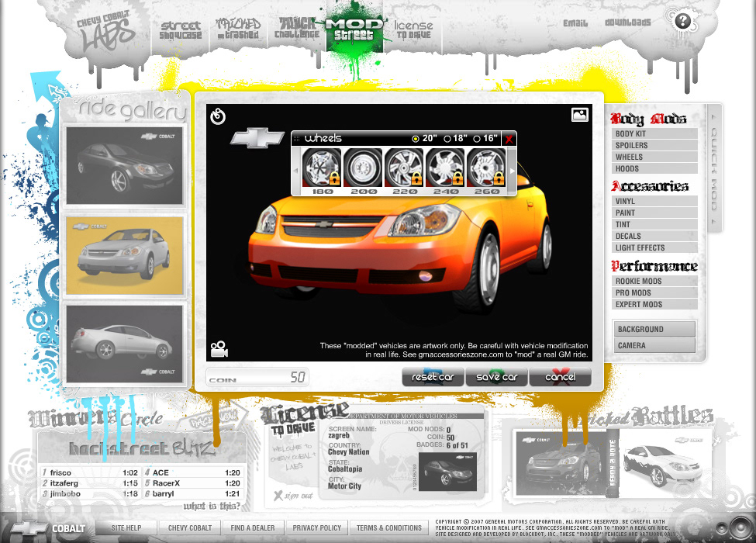Click the Camera button in the right panel
The height and width of the screenshot is (543, 756).
click(x=654, y=345)
